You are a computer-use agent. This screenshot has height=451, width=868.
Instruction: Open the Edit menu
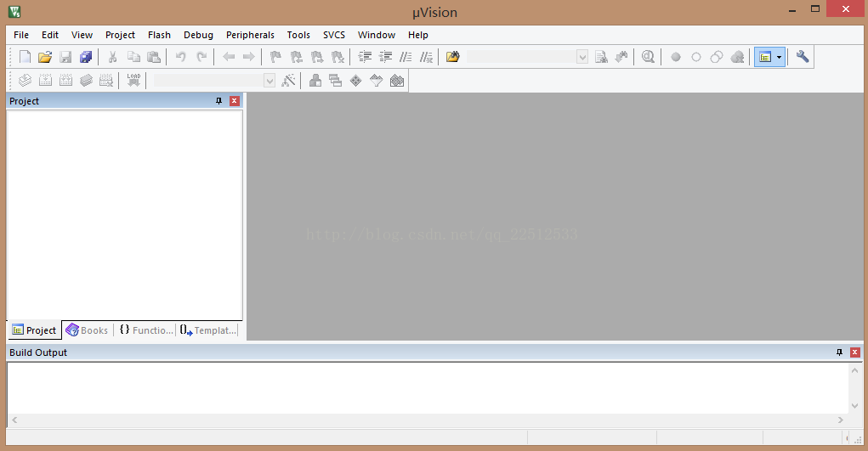[50, 35]
